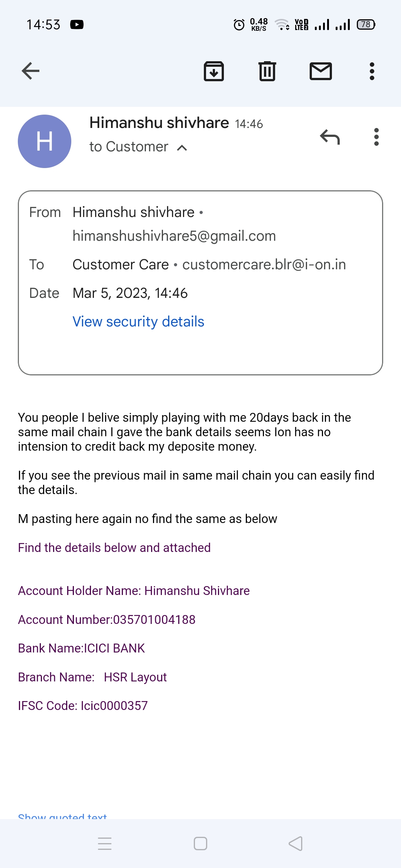This screenshot has width=401, height=868.
Task: Open message options three-dot menu
Action: click(376, 137)
